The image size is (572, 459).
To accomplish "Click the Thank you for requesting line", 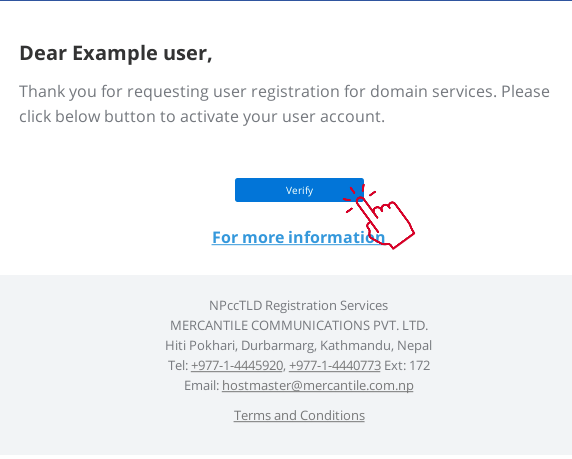I will tap(284, 92).
